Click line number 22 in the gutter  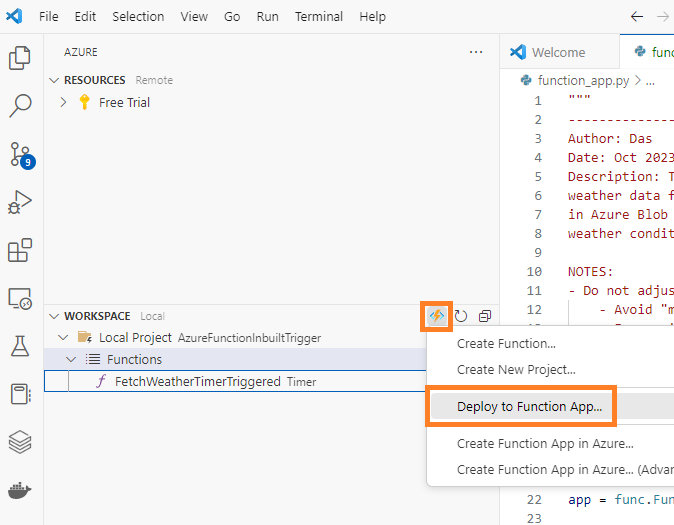(534, 500)
